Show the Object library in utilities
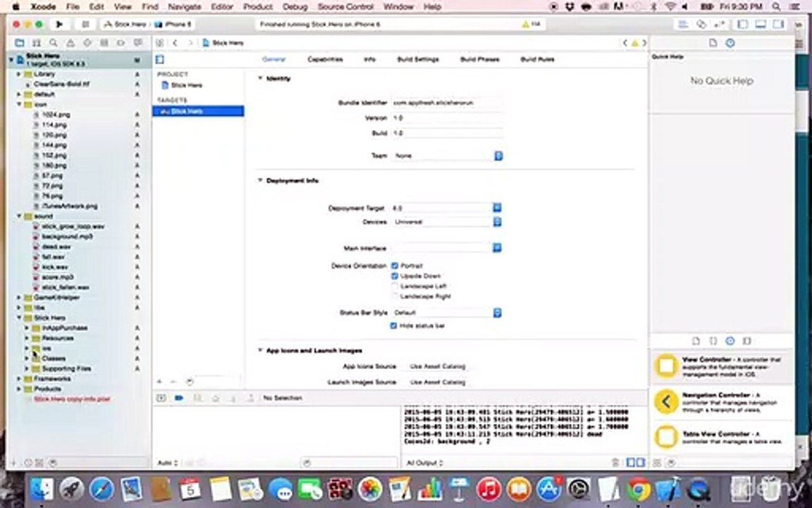Viewport: 812px width, 508px height. [730, 341]
